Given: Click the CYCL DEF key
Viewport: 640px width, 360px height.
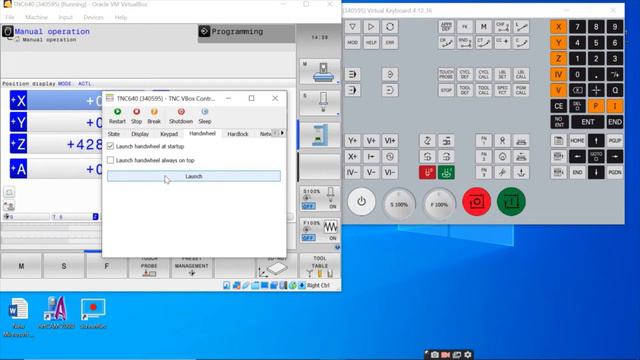Looking at the screenshot, I should point(465,74).
